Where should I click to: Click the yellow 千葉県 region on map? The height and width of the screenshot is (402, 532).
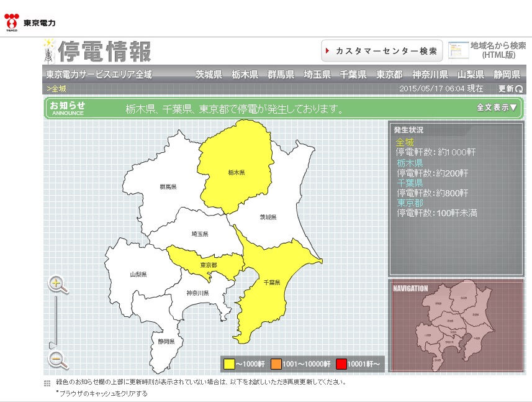271,286
